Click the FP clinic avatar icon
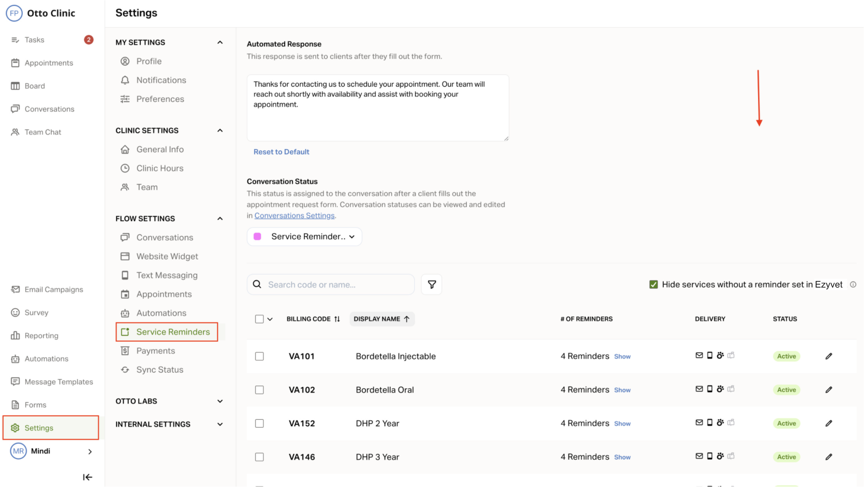This screenshot has width=868, height=495. coord(14,13)
